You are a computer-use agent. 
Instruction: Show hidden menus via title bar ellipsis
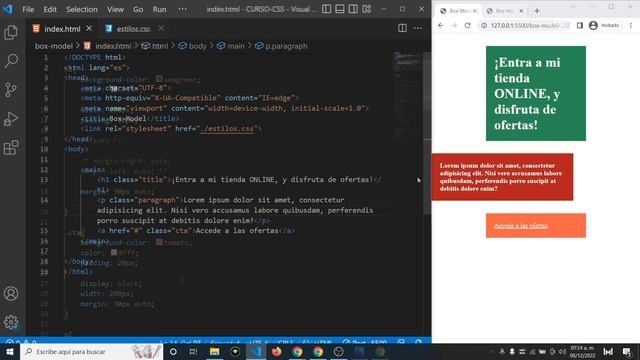coord(182,9)
